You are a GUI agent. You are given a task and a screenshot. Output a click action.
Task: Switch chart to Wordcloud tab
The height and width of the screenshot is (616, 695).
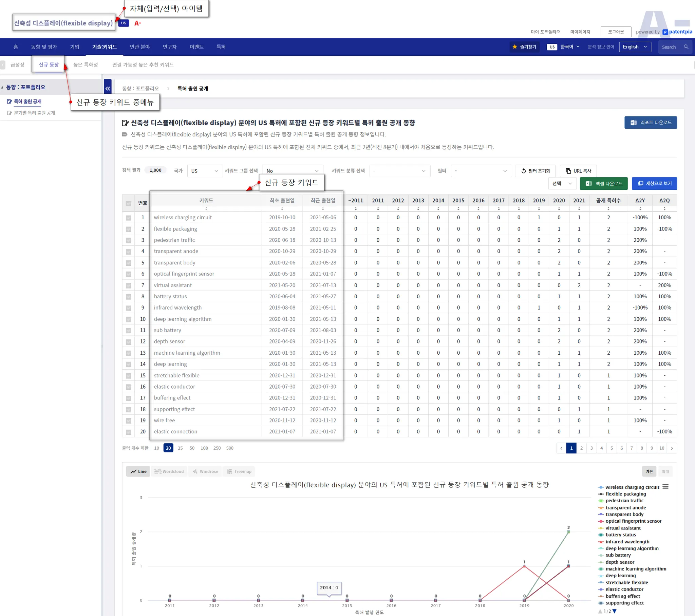[169, 471]
